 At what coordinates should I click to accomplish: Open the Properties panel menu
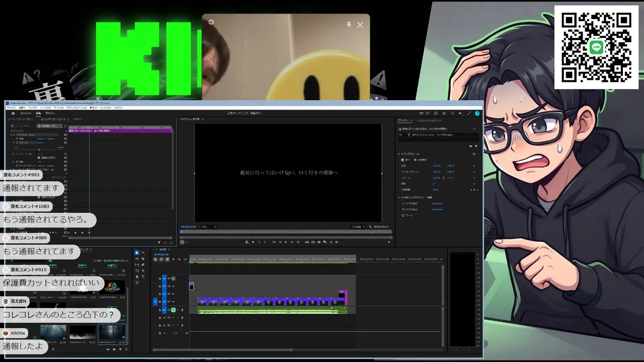pyautogui.click(x=412, y=121)
